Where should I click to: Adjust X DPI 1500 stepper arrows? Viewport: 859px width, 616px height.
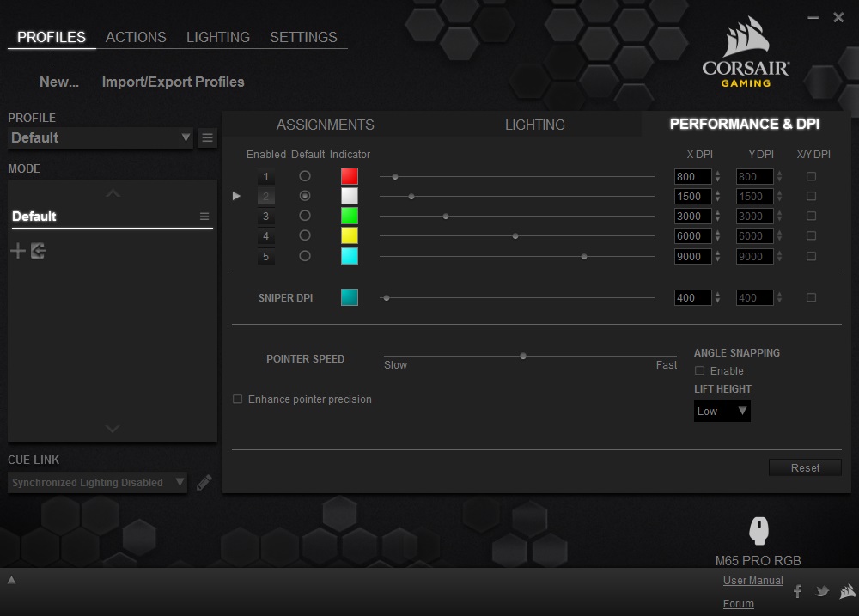(717, 196)
